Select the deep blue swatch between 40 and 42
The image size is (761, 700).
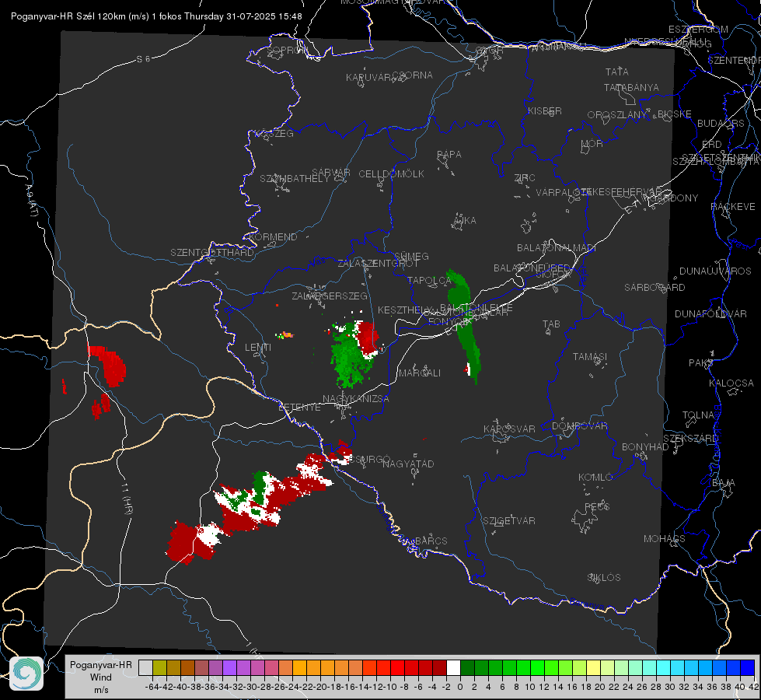pos(748,668)
